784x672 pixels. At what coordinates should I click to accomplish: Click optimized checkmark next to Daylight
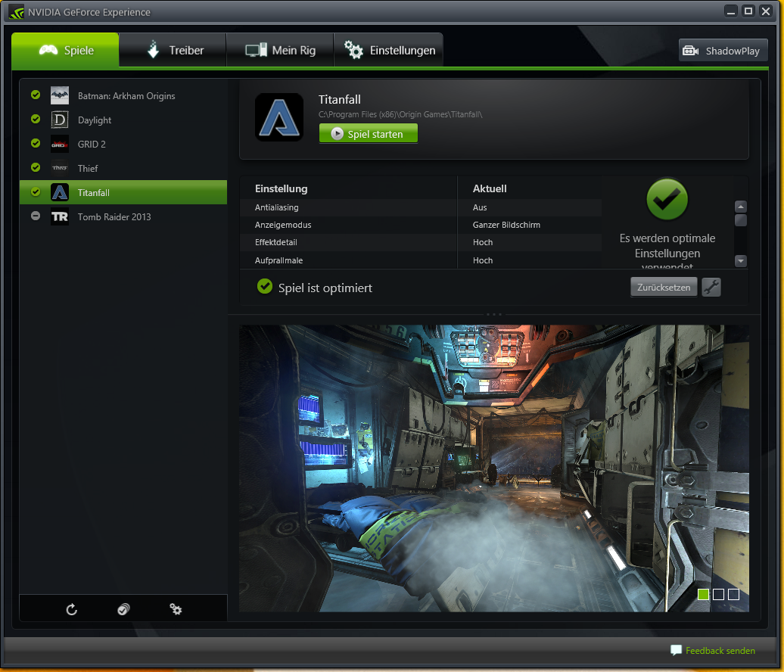click(36, 119)
